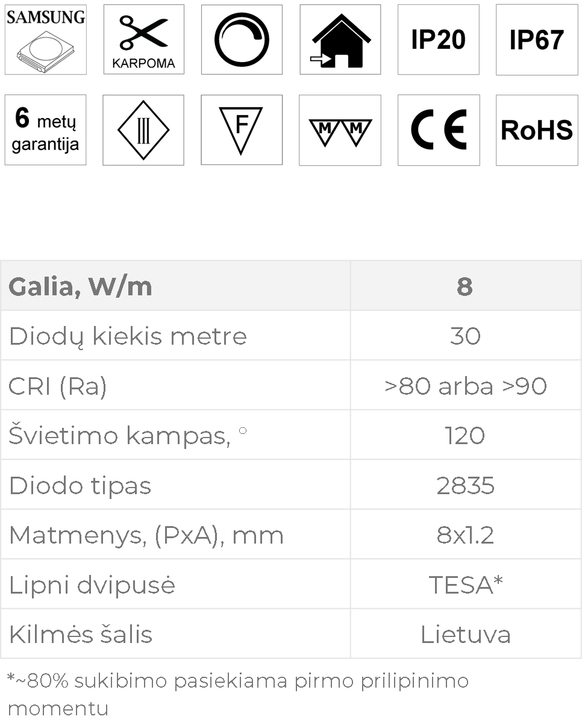The image size is (582, 728).
Task: Select the scissors KARPOMA icon
Action: point(143,40)
